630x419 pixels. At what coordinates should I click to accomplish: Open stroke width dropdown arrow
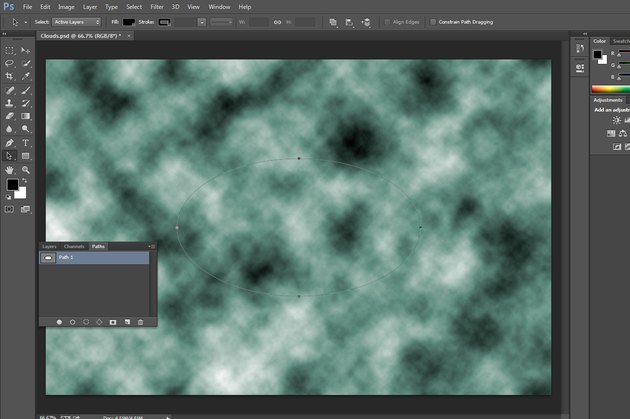(202, 22)
